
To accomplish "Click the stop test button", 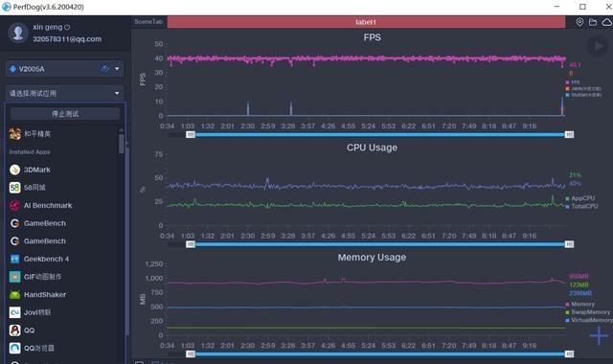I will pos(65,114).
